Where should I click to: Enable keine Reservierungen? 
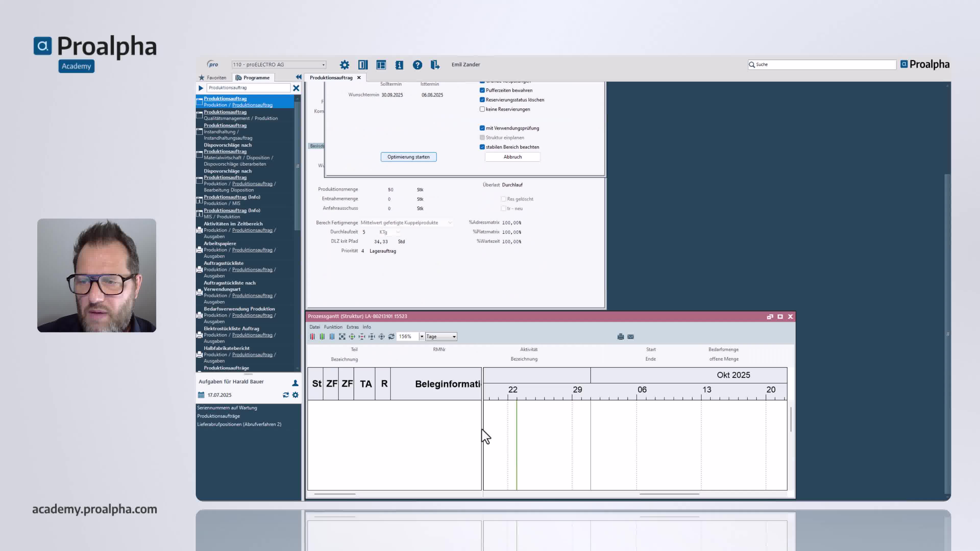pyautogui.click(x=482, y=109)
